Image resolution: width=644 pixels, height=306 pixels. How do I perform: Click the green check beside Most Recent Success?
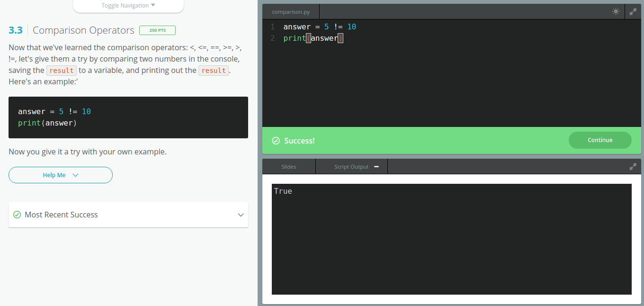point(17,215)
